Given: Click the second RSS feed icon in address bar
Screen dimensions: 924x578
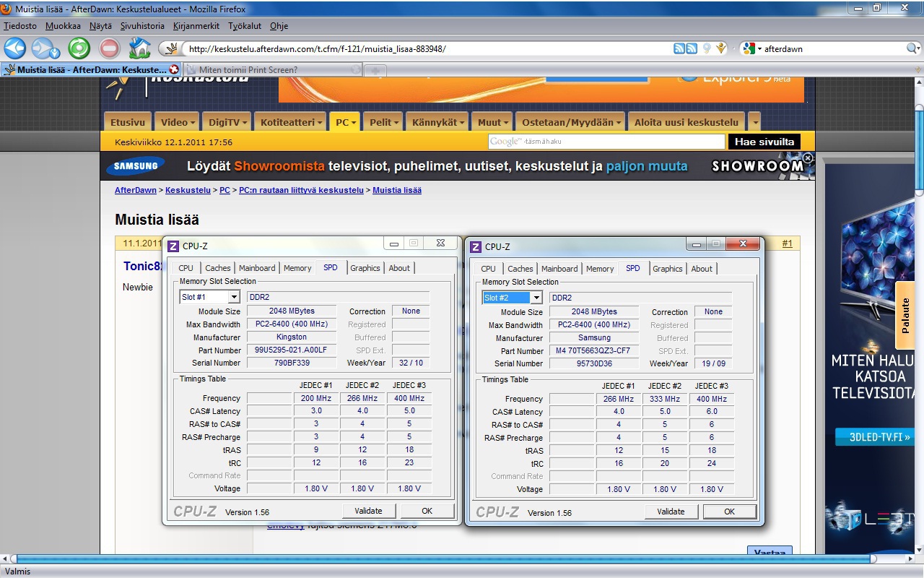Looking at the screenshot, I should (692, 48).
